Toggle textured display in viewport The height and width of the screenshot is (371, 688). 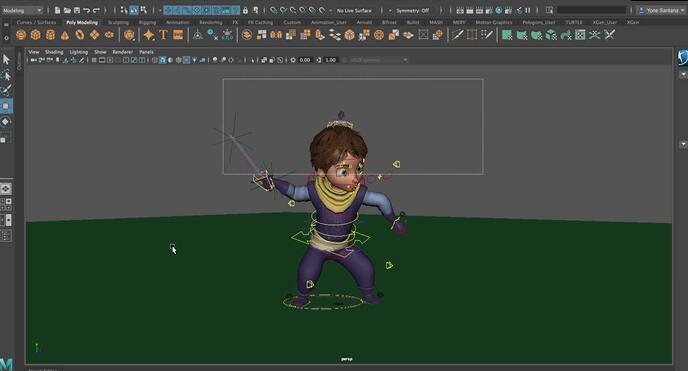tap(186, 60)
